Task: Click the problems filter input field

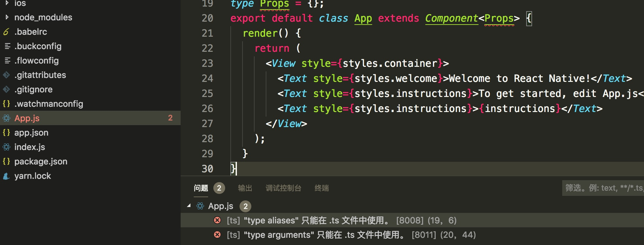Action: pyautogui.click(x=603, y=188)
